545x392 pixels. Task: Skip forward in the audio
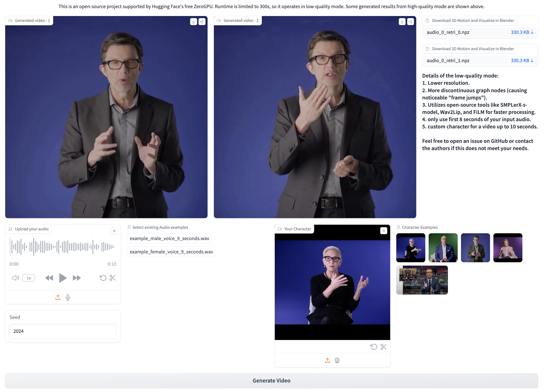77,278
